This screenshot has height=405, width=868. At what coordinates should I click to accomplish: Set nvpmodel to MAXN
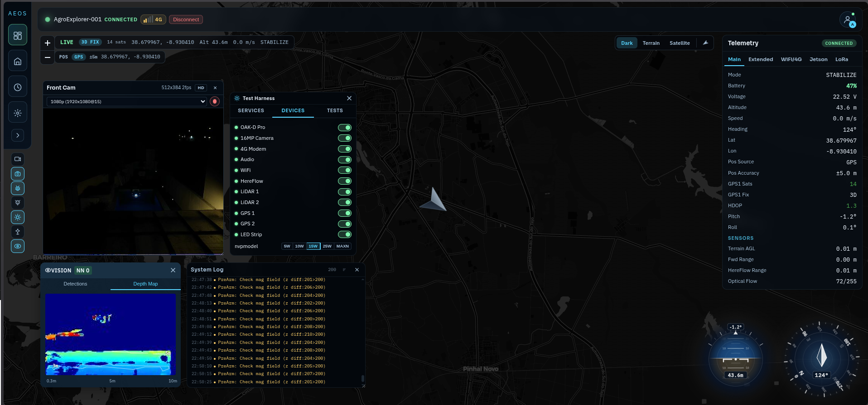click(x=342, y=246)
